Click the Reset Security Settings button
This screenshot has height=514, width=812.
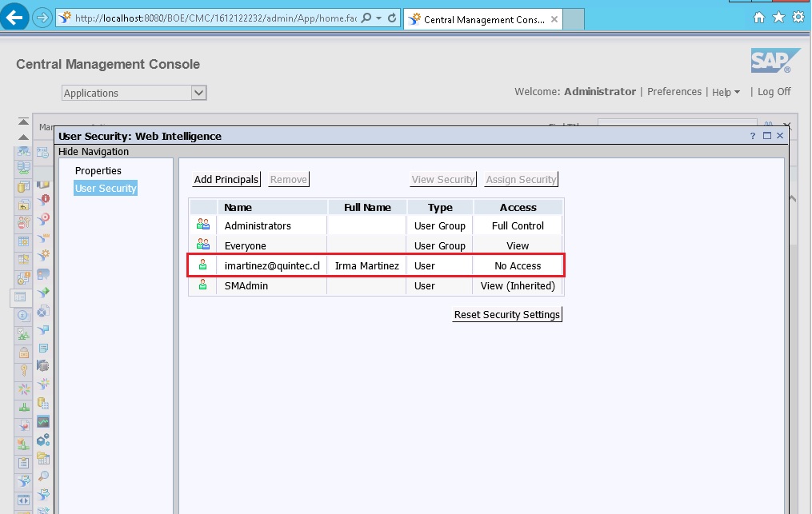[x=507, y=314]
